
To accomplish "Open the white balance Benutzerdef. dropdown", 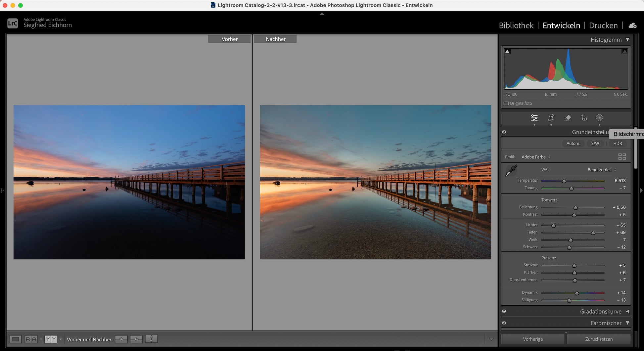I will click(602, 170).
